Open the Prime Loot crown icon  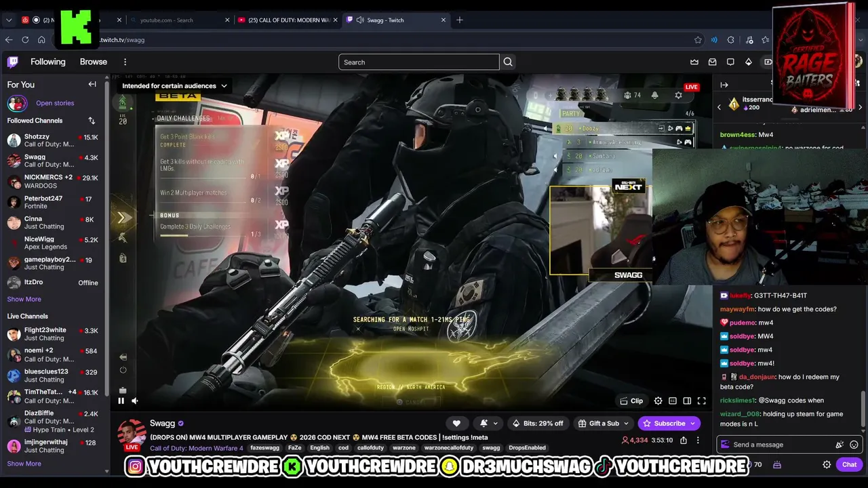[x=694, y=62]
